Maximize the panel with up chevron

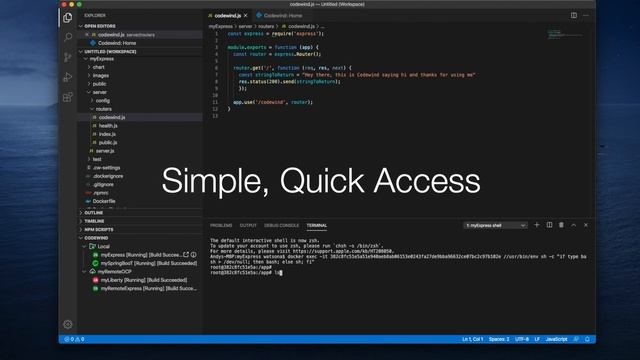[573, 225]
